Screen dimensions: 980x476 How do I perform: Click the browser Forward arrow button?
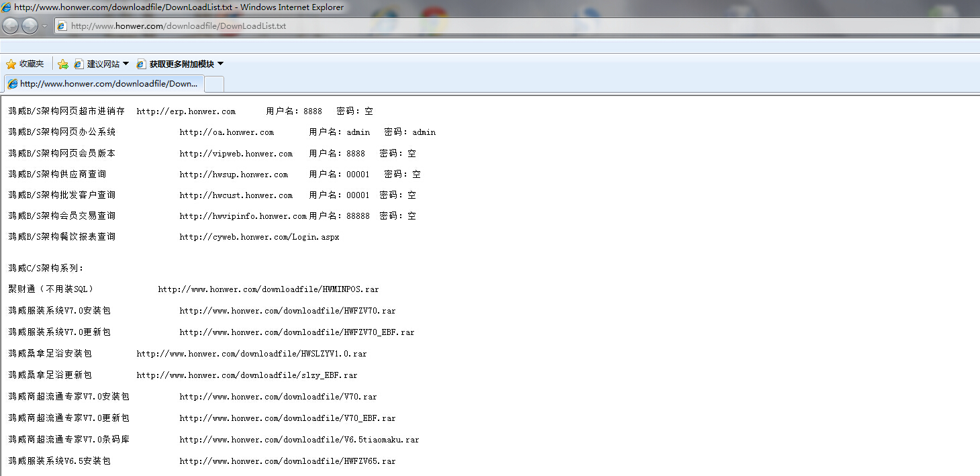point(30,26)
